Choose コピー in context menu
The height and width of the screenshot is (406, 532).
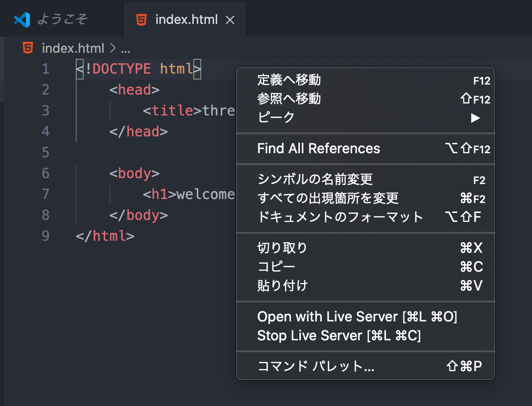[276, 267]
